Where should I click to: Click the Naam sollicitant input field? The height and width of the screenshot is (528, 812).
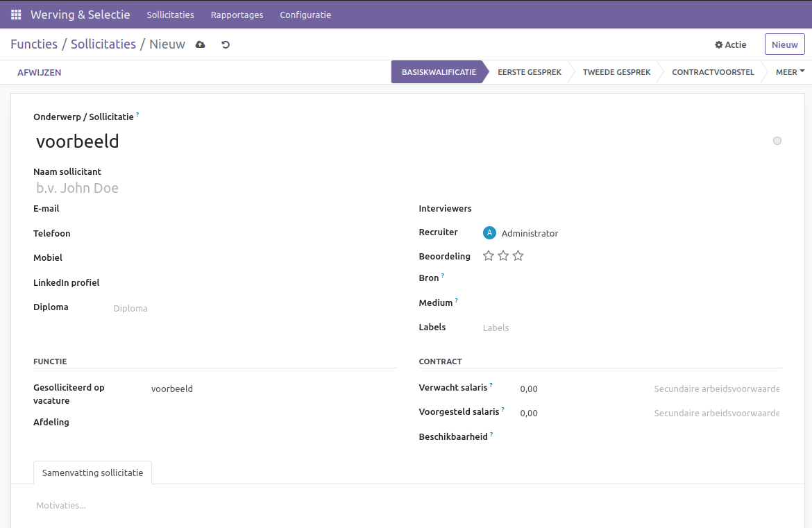(x=208, y=188)
